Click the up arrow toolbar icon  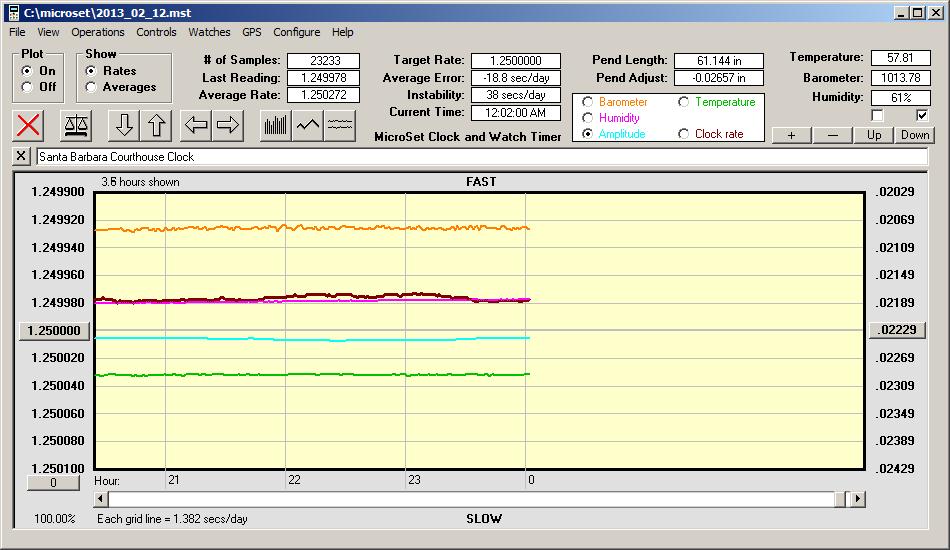(156, 125)
